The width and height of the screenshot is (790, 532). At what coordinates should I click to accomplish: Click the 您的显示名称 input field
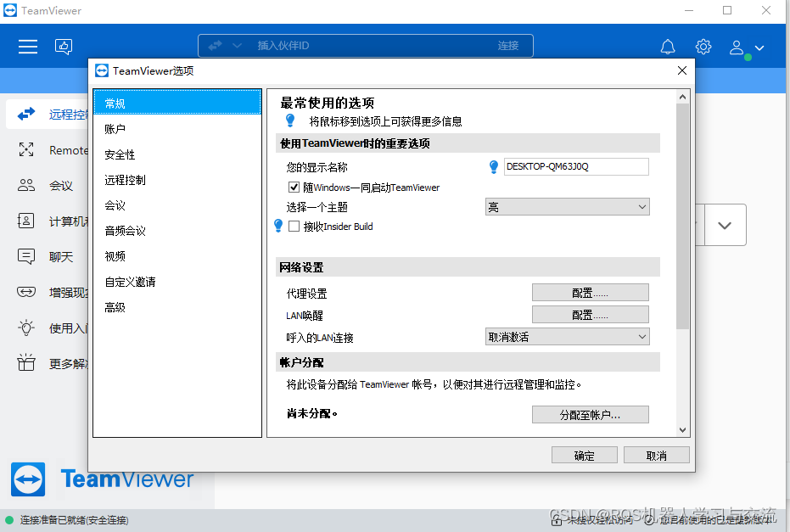click(x=576, y=167)
